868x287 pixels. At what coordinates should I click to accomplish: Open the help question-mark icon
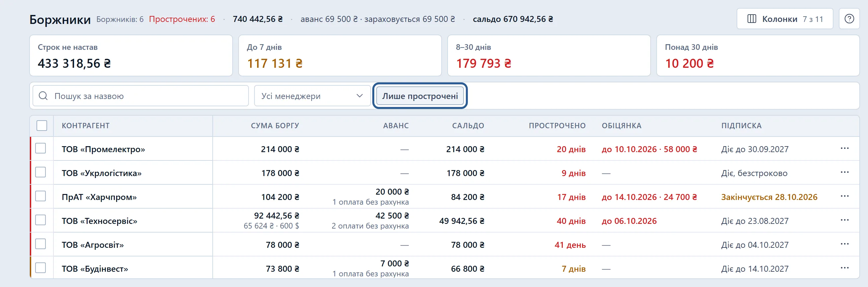[849, 19]
